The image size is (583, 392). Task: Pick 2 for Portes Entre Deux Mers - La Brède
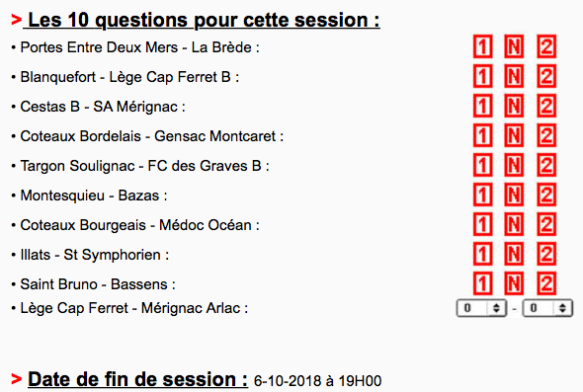pyautogui.click(x=546, y=46)
